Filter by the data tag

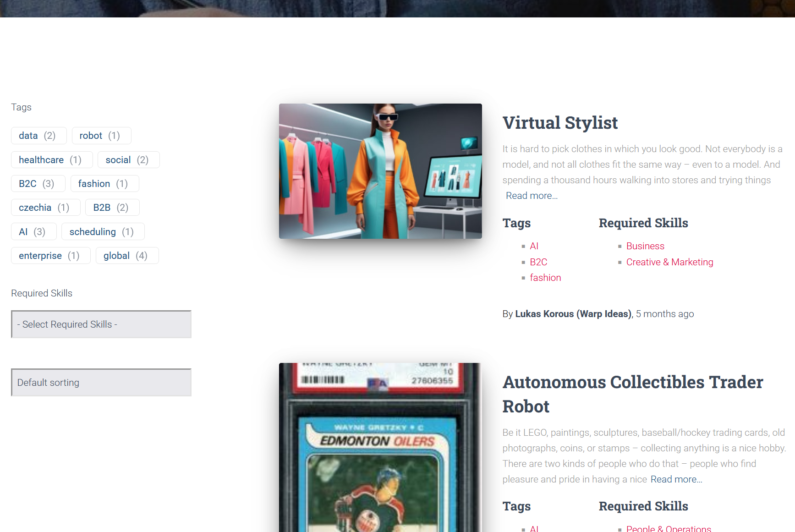point(39,136)
